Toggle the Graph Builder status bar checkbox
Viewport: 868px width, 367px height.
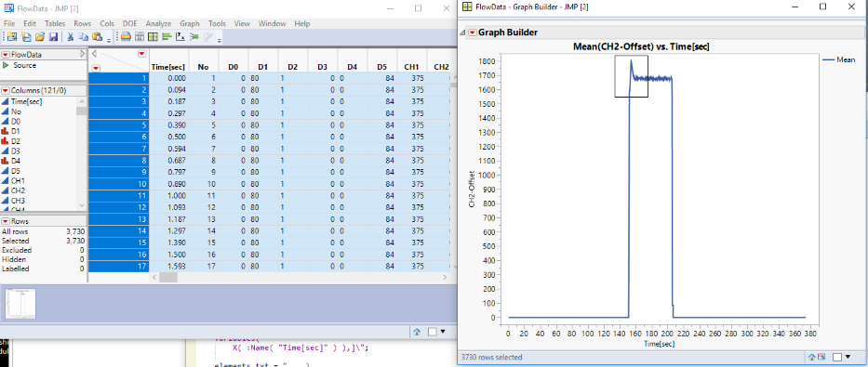click(x=838, y=357)
